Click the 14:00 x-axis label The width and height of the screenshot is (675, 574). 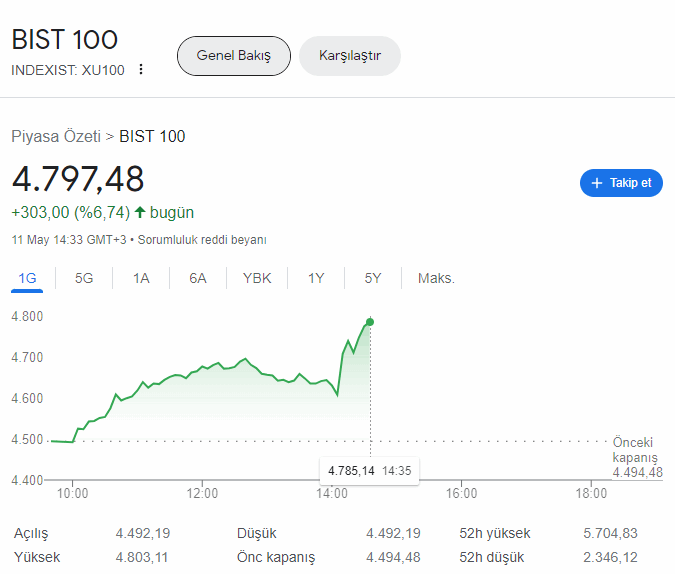tap(332, 493)
